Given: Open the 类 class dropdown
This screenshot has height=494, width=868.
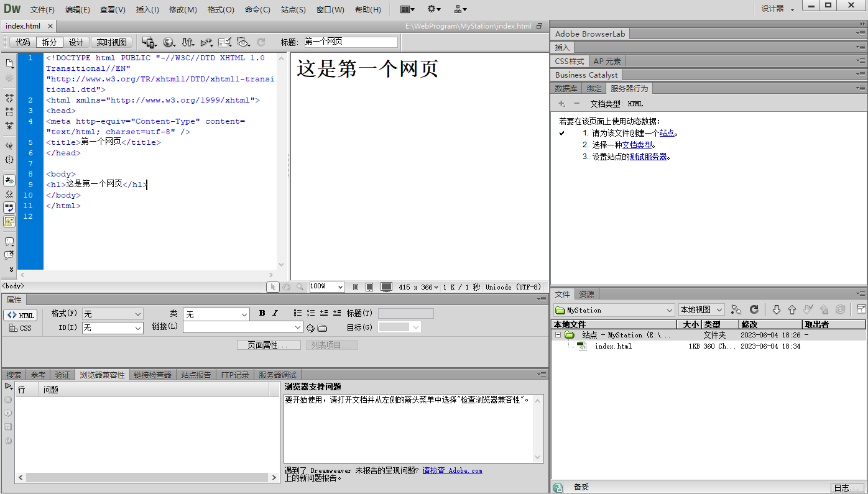Looking at the screenshot, I should (216, 314).
